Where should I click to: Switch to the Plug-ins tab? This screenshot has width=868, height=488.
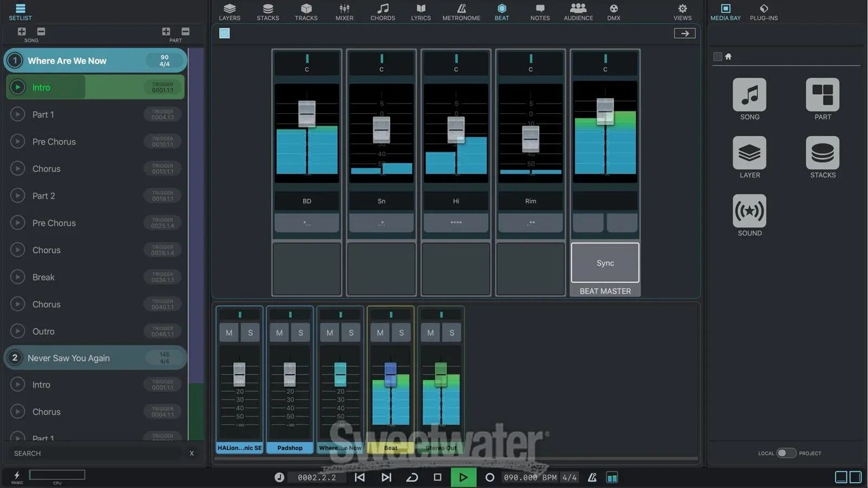coord(763,12)
